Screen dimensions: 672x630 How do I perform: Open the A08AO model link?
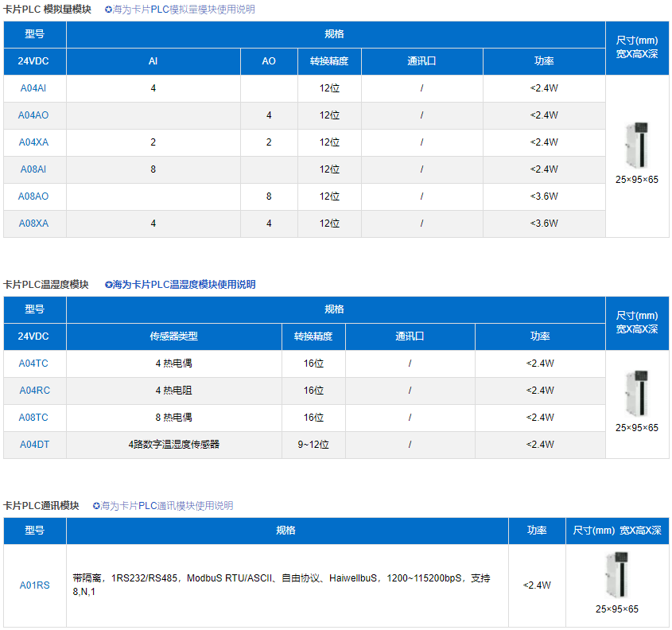tap(33, 196)
